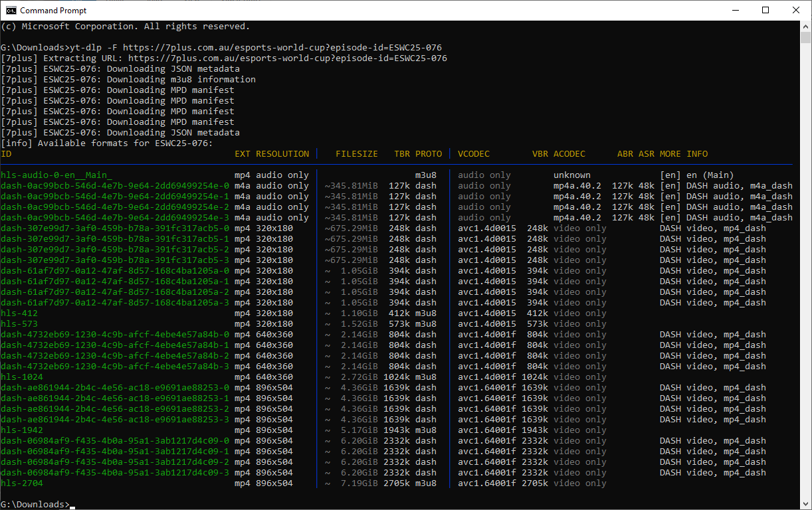Click the 7.19GiB filesize value
Screen dimensions: 812x510
pos(359,483)
